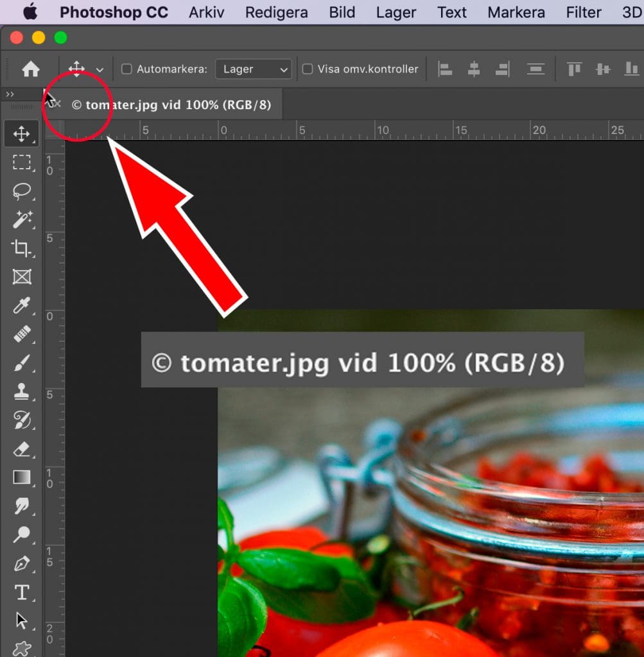Click the horizontal ruler
644x657 pixels.
tap(354, 130)
